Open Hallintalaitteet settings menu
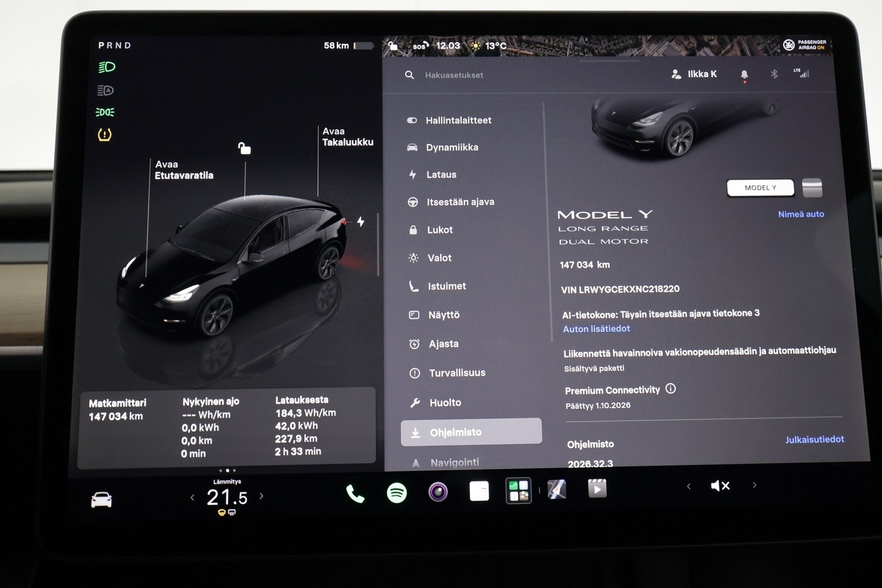Screen dimensions: 882x588 [x=449, y=121]
